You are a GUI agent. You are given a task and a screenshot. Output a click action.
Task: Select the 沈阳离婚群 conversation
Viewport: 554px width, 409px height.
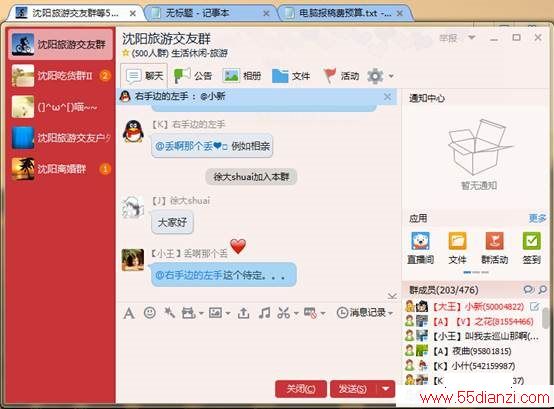point(61,169)
